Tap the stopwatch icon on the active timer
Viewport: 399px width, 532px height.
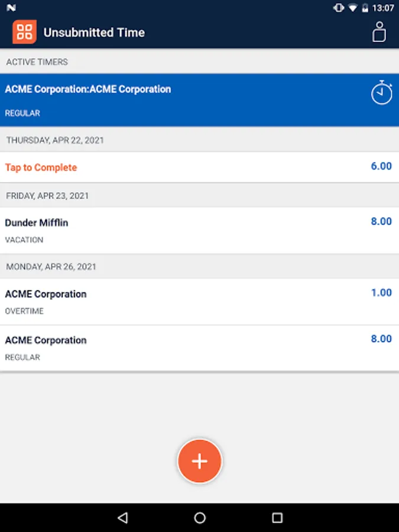[382, 92]
